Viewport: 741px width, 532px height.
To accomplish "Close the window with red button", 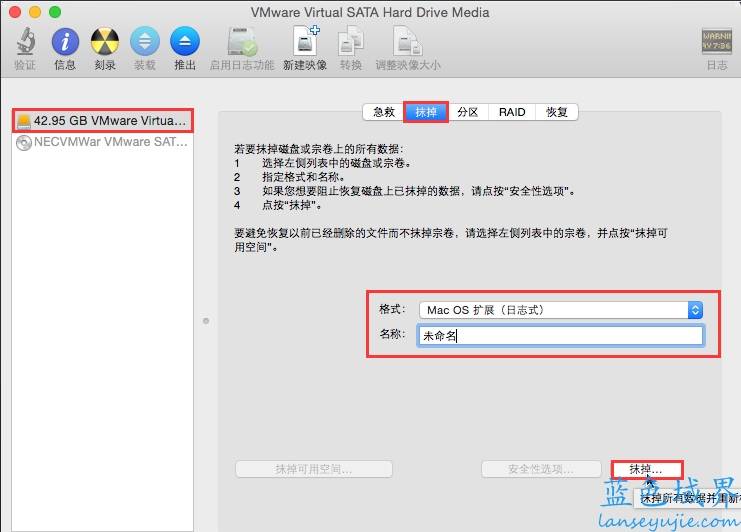I will (15, 12).
